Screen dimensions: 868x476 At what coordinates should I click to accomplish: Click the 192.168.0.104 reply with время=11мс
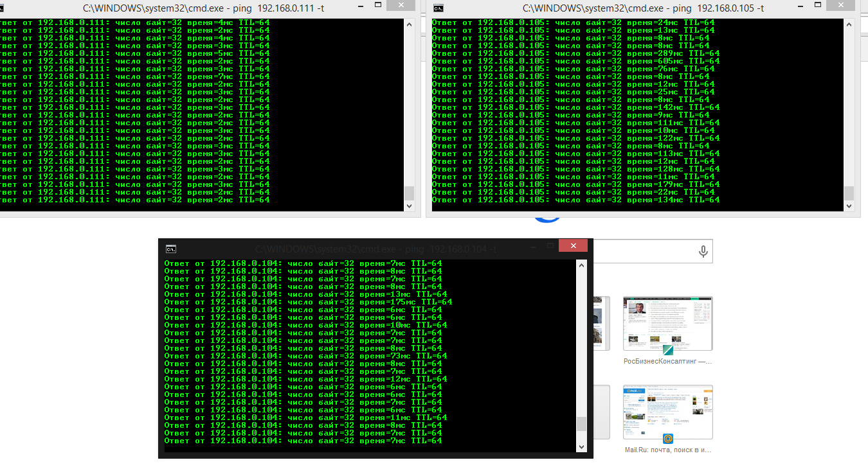click(306, 418)
